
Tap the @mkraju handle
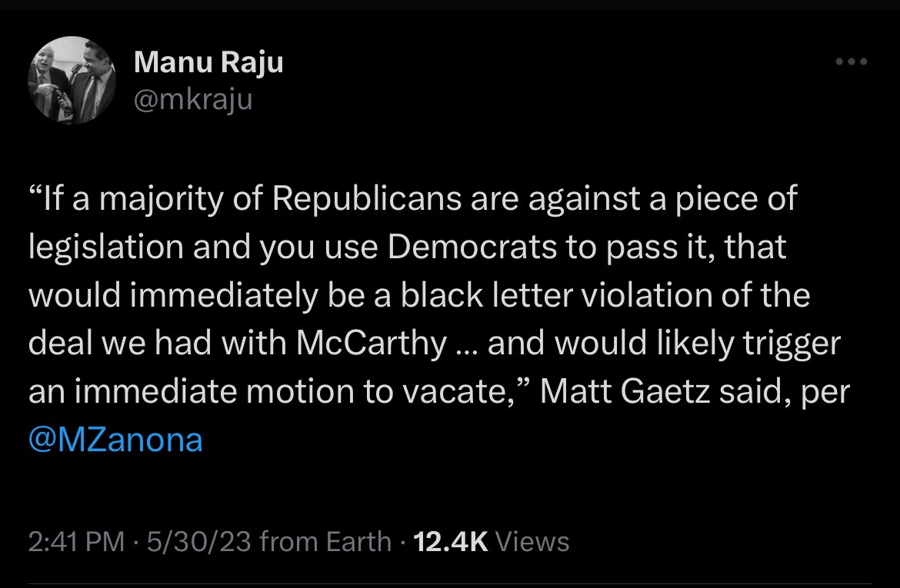(x=195, y=98)
